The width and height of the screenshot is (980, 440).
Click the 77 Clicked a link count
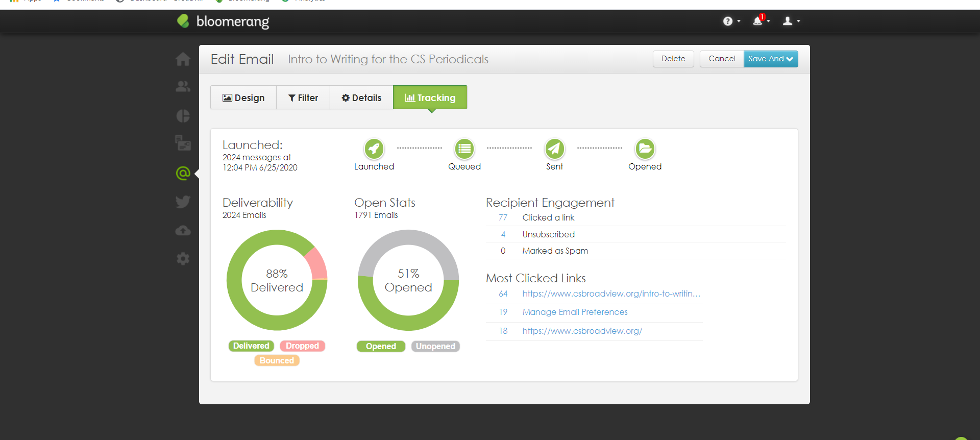[503, 217]
